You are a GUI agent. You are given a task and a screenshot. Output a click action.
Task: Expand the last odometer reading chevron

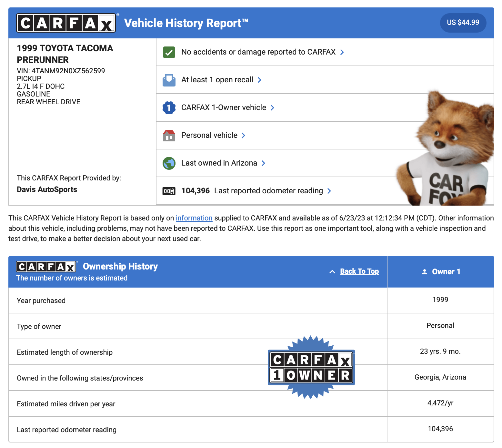click(329, 191)
